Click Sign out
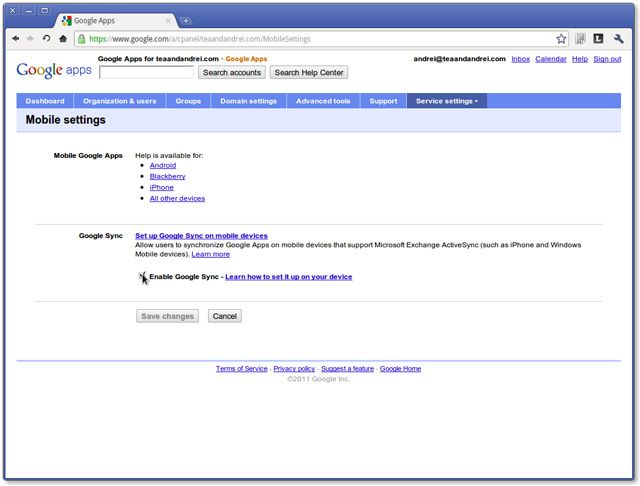Image resolution: width=640 pixels, height=486 pixels. (607, 59)
